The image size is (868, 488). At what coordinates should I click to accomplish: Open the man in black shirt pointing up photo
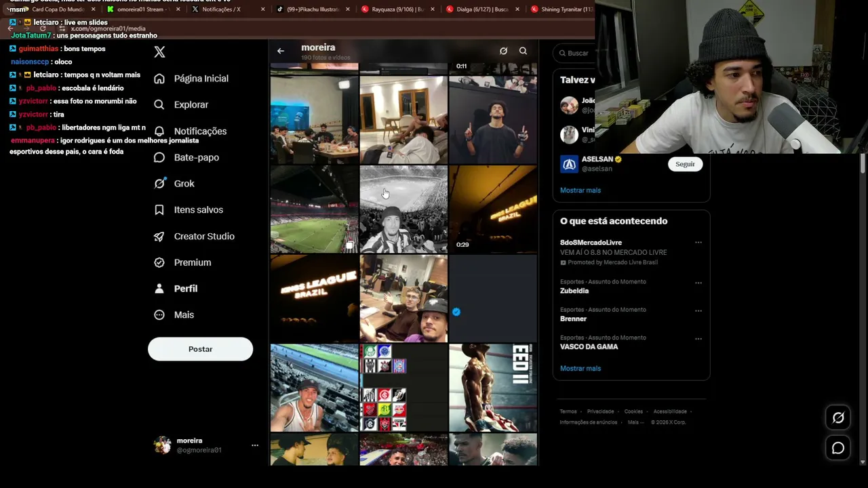coord(493,120)
